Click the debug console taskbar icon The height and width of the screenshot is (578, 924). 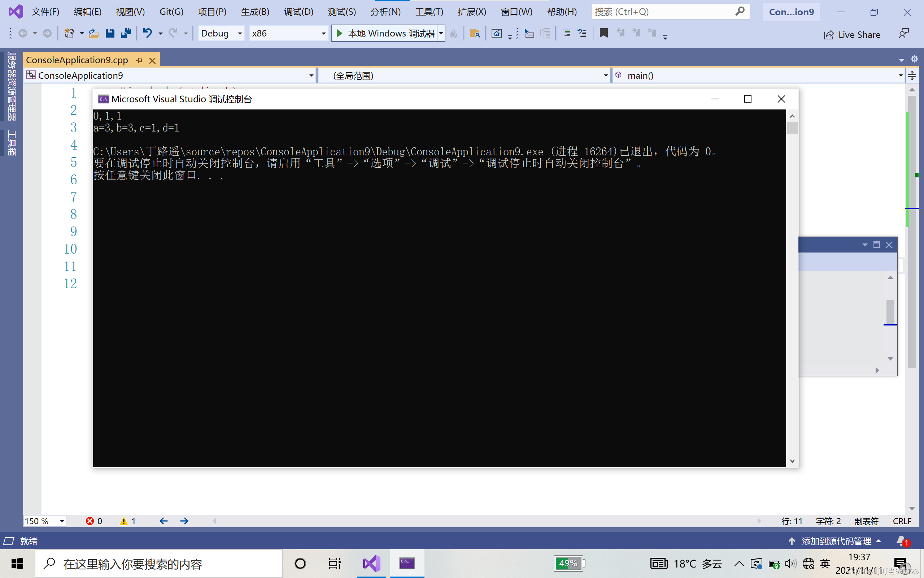click(407, 564)
